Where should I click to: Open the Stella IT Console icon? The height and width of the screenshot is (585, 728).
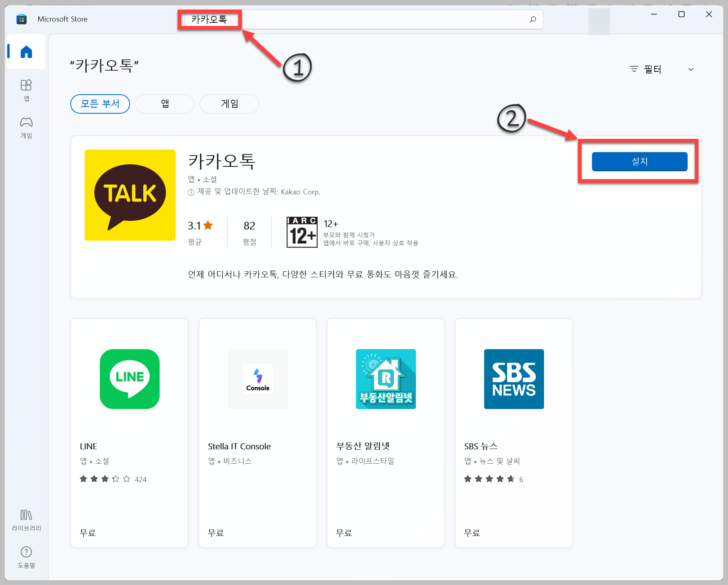click(258, 379)
